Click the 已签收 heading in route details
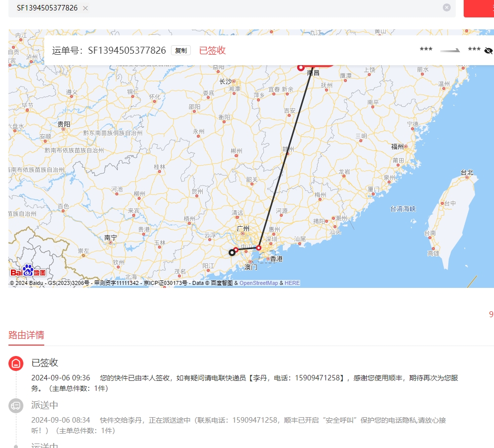494x448 pixels. click(x=45, y=362)
